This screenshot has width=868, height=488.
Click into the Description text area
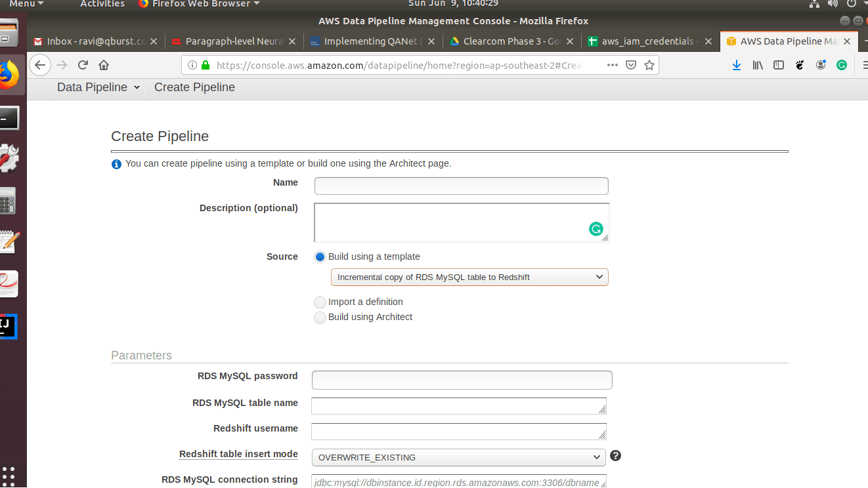pos(462,222)
